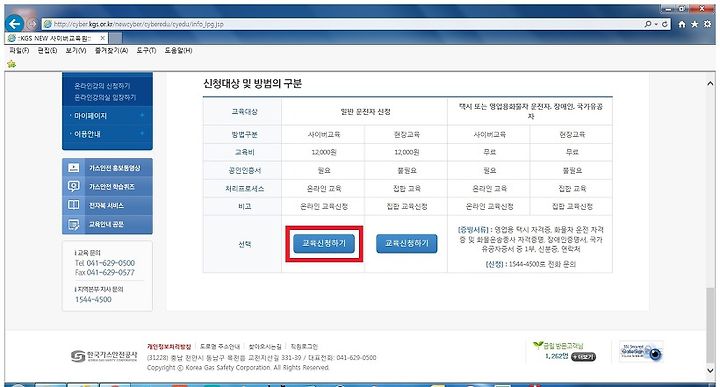Image resolution: width=720 pixels, height=387 pixels.
Task: Open the 도구(T) menu
Action: pyautogui.click(x=146, y=50)
